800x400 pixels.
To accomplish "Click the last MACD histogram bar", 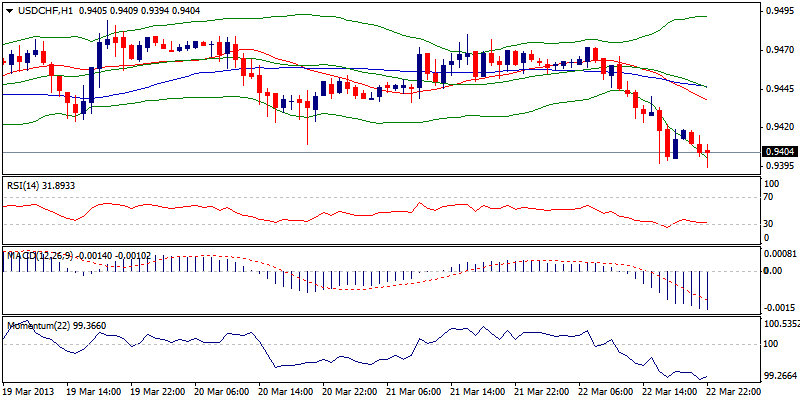I will click(x=708, y=290).
